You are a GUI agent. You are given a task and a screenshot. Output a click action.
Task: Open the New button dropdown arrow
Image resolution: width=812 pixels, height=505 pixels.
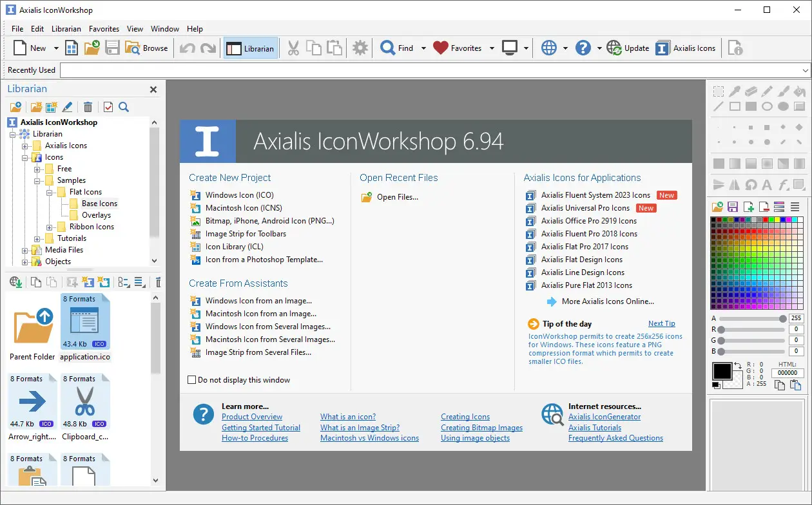[56, 48]
